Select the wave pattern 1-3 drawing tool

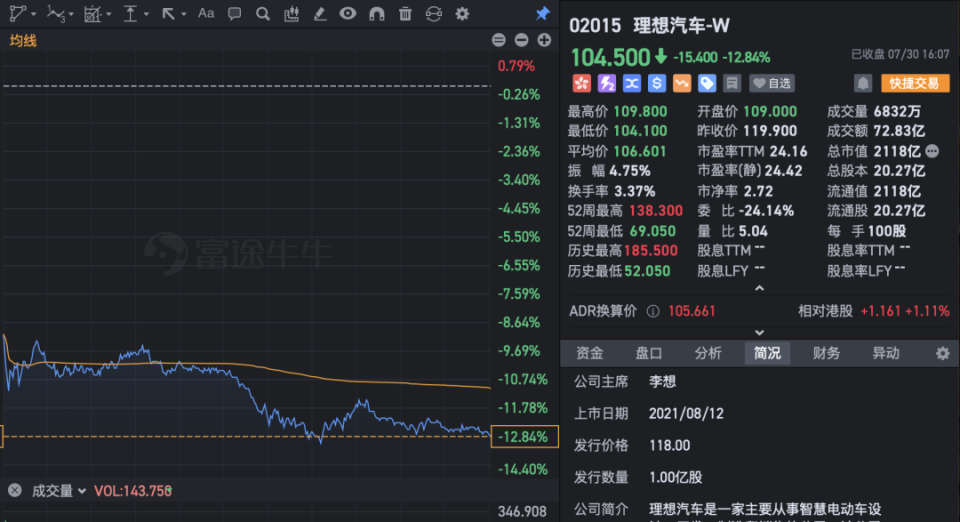(x=55, y=13)
